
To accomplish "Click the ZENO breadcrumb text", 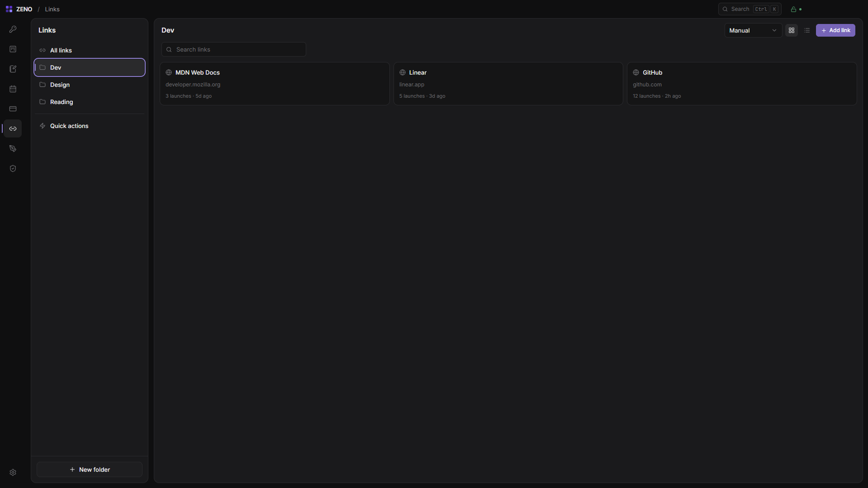I will 24,9.
